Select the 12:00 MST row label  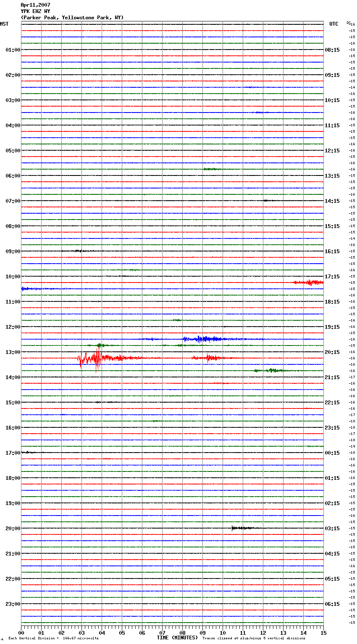[x=13, y=327]
